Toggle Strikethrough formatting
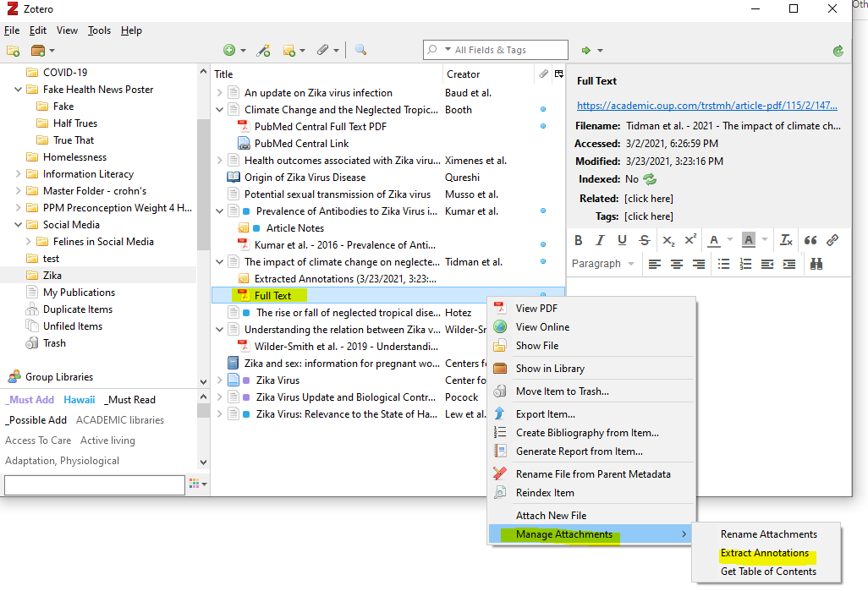The image size is (868, 591). (645, 240)
